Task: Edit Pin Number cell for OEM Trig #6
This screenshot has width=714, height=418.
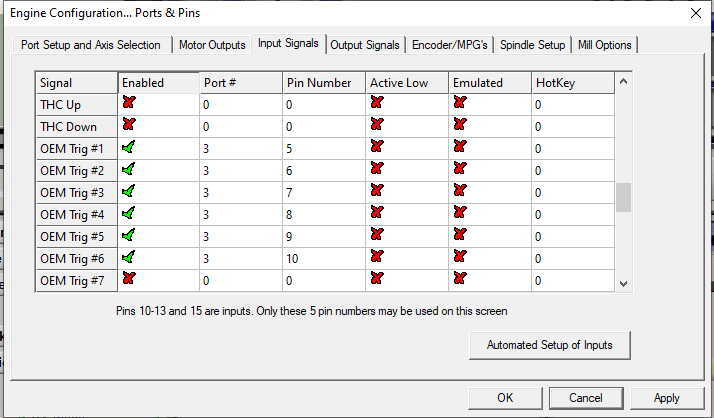Action: 324,259
